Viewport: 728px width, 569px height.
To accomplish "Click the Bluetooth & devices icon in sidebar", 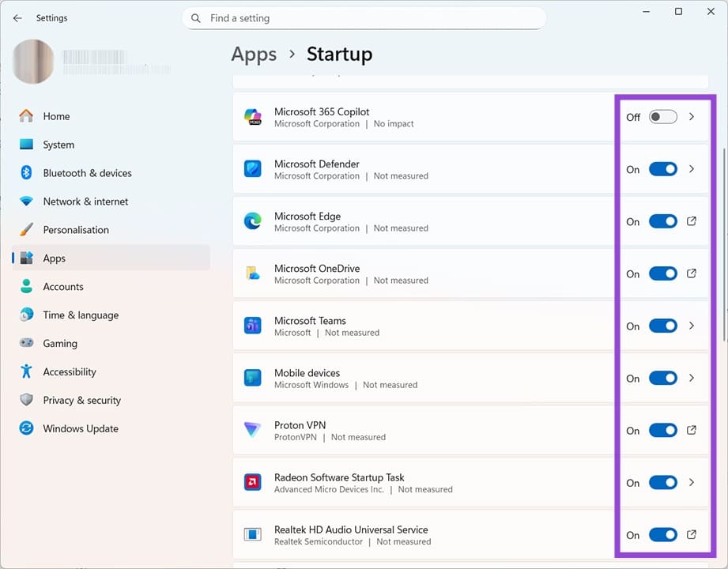I will [x=25, y=172].
